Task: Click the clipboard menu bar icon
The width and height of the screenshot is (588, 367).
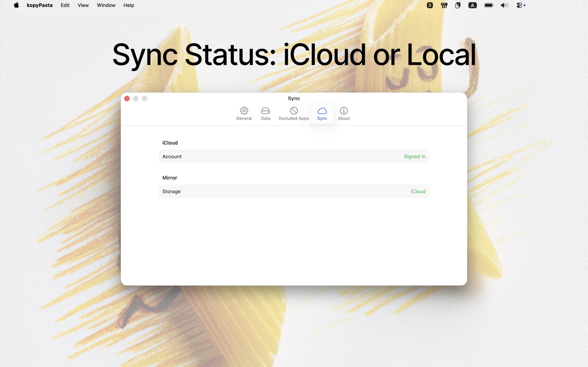Action: pos(458,5)
